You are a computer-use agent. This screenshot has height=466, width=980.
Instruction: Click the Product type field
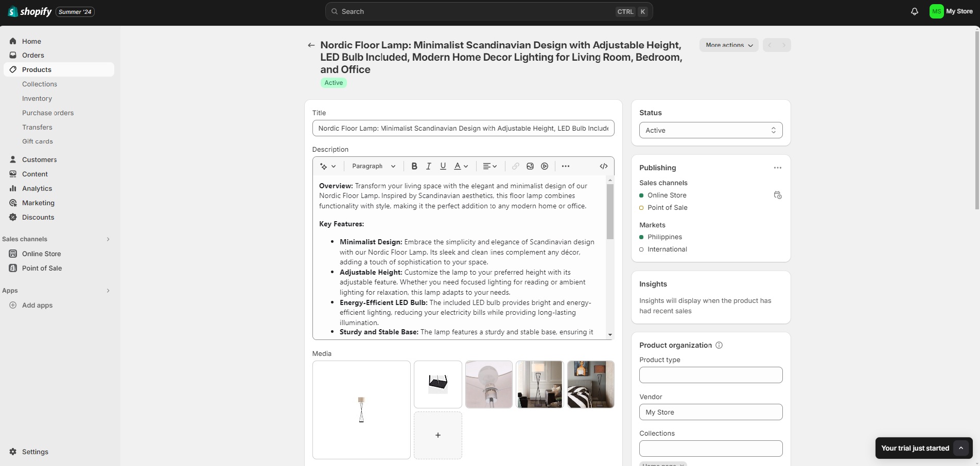pyautogui.click(x=711, y=375)
